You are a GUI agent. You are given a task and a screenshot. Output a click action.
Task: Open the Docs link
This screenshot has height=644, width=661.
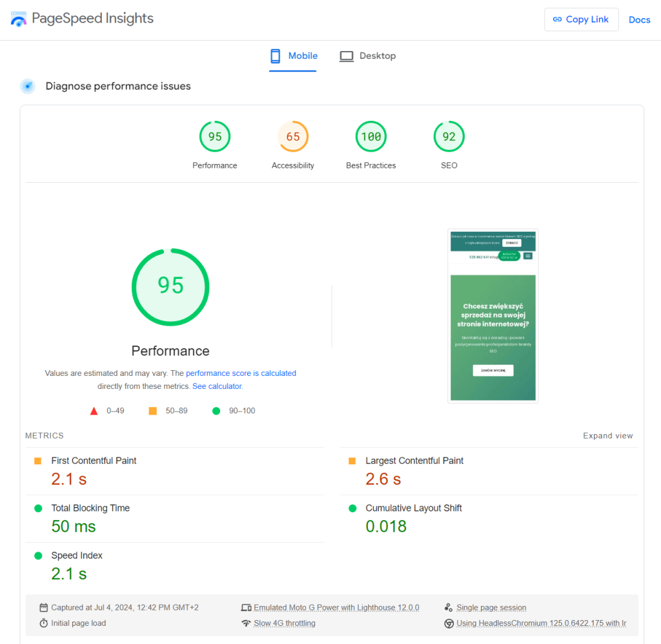(x=639, y=20)
